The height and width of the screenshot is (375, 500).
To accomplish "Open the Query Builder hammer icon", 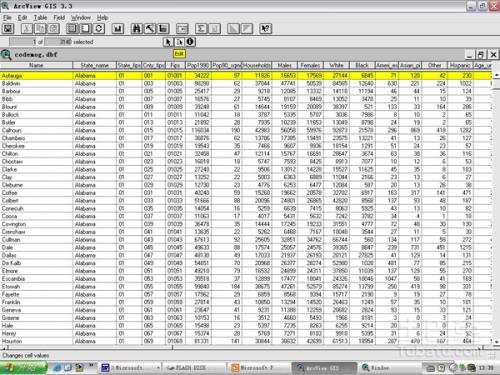I will coord(150,29).
